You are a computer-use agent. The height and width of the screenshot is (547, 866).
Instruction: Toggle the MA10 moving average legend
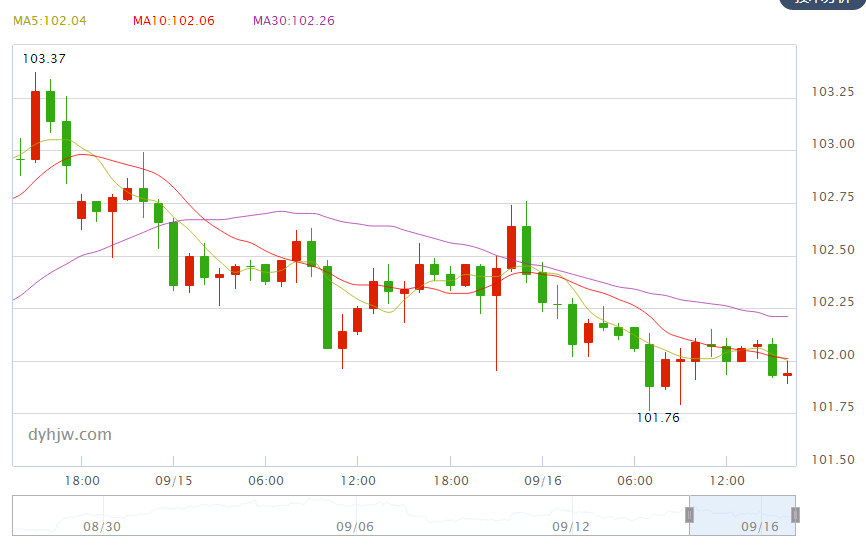[173, 20]
